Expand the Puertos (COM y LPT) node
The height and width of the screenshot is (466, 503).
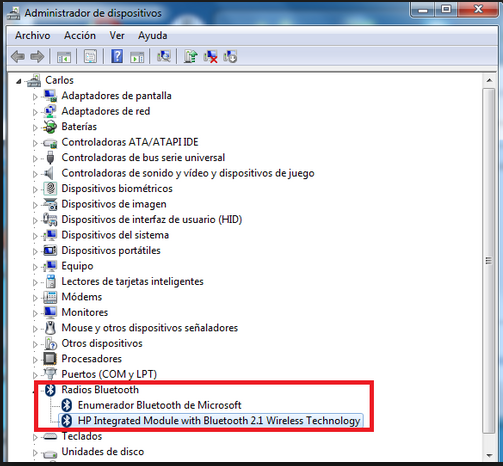(x=35, y=375)
